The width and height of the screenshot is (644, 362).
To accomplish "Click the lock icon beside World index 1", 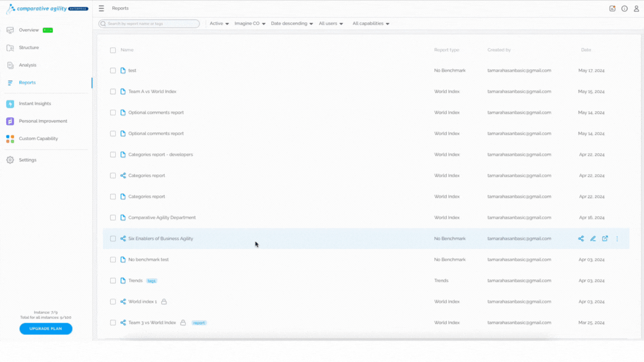I will click(164, 302).
